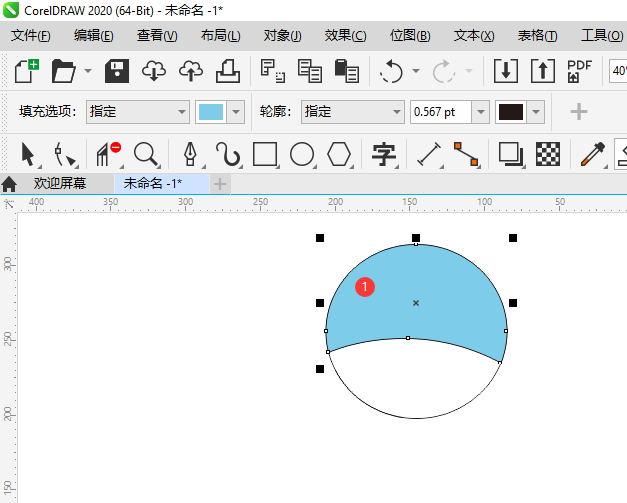
Task: Add a new document tab with plus
Action: [220, 184]
